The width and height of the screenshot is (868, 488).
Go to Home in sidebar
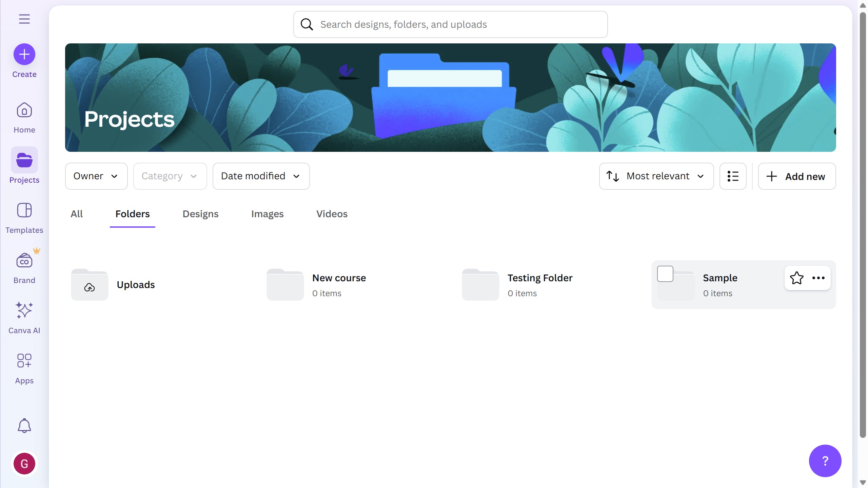(24, 117)
